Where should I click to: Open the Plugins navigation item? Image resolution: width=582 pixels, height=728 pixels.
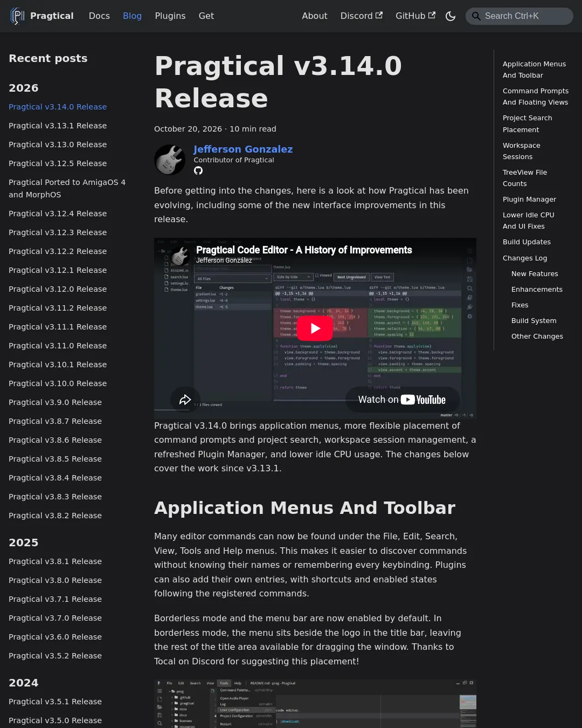pos(170,16)
